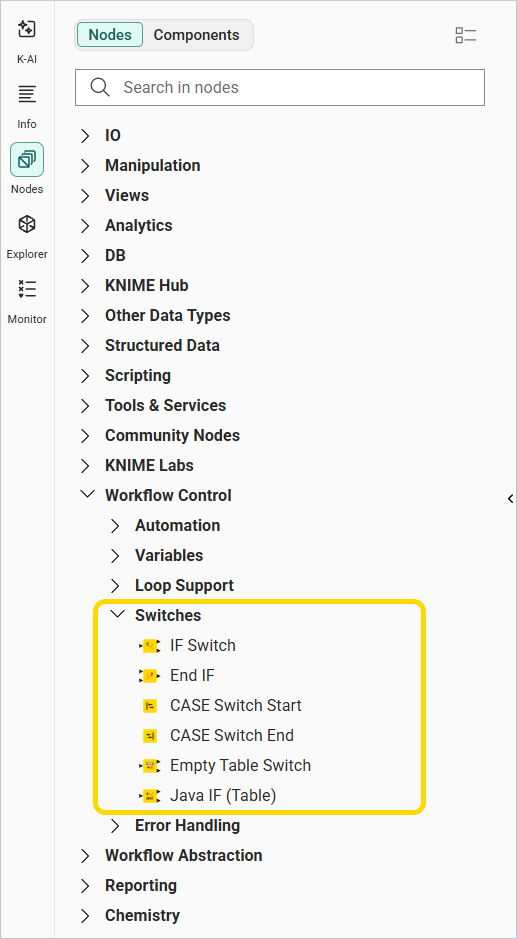Expand the Analytics category chevron
This screenshot has width=517, height=939.
pos(85,226)
